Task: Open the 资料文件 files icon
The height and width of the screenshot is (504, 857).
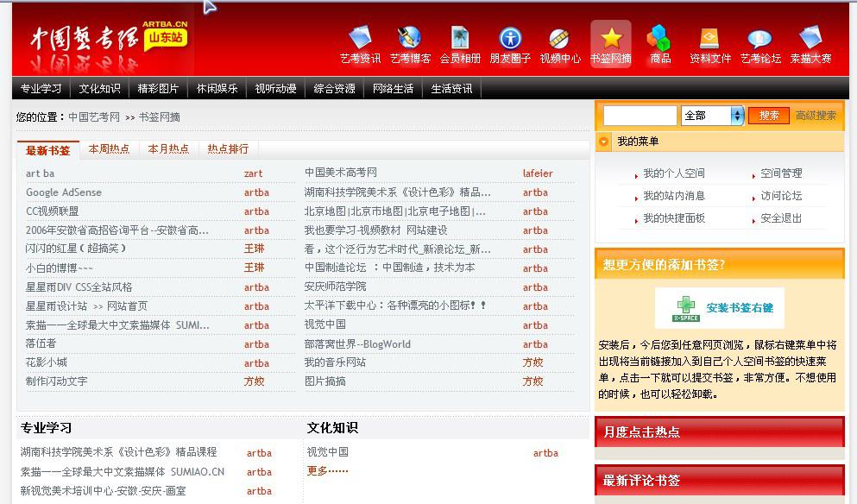Action: (709, 38)
